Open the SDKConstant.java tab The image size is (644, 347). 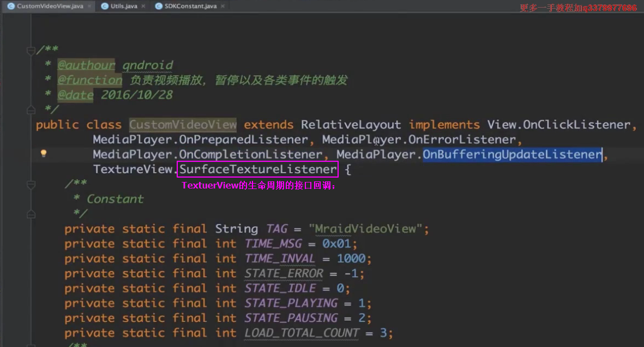pos(190,6)
